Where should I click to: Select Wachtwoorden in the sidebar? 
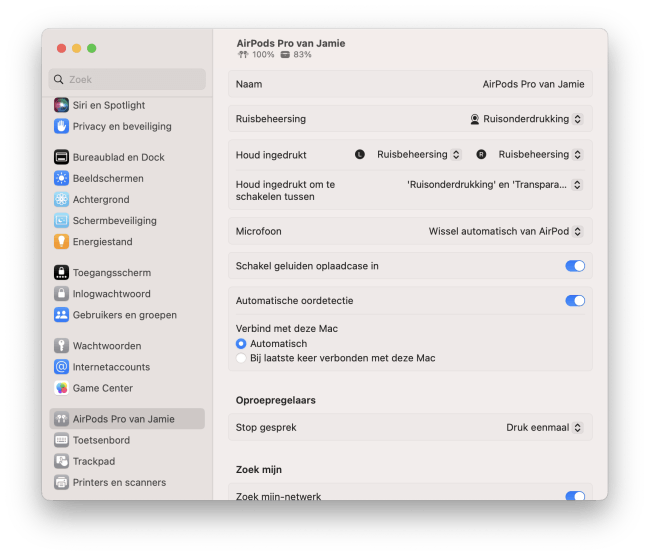pyautogui.click(x=107, y=345)
